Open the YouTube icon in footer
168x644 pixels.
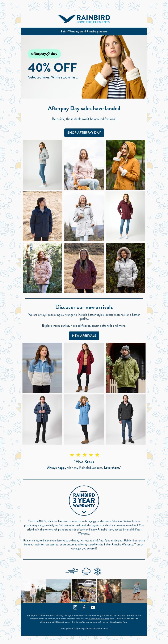pos(93,607)
